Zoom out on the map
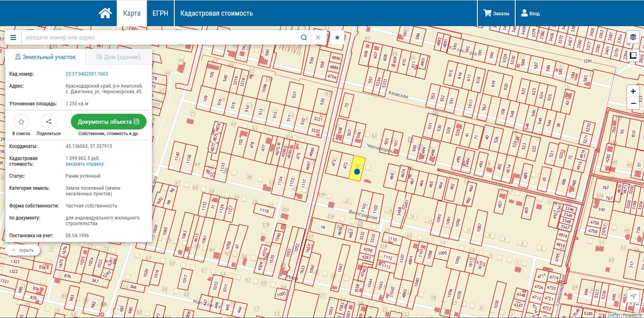This screenshot has height=318, width=644. [633, 103]
